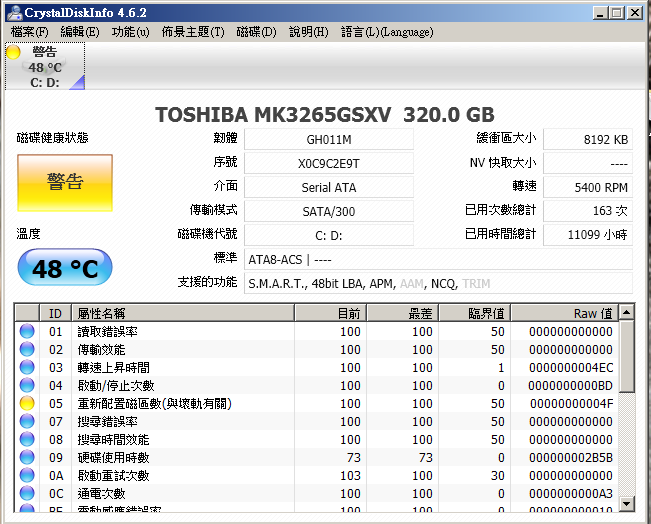Click the blue status icon for ID 01 讀取錯誤率
Screen dimensions: 651x524
click(x=27, y=331)
